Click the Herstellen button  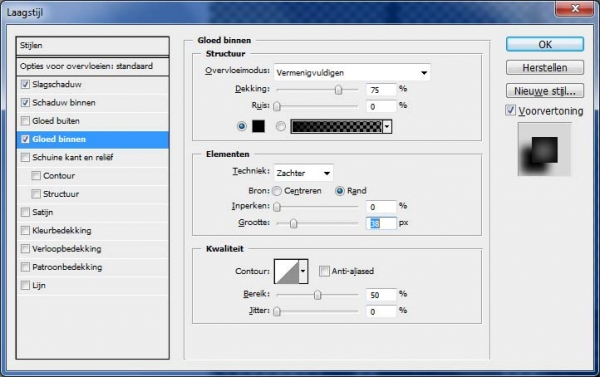coord(545,68)
